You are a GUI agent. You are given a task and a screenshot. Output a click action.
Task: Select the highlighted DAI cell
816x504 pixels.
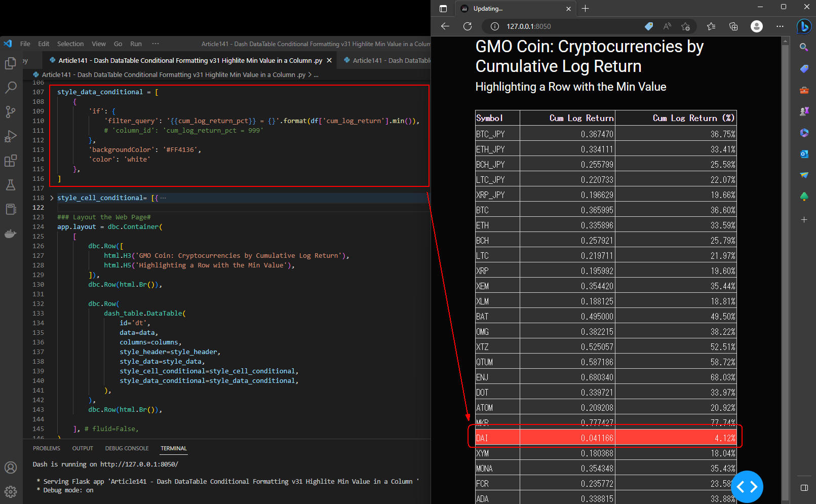tap(498, 438)
